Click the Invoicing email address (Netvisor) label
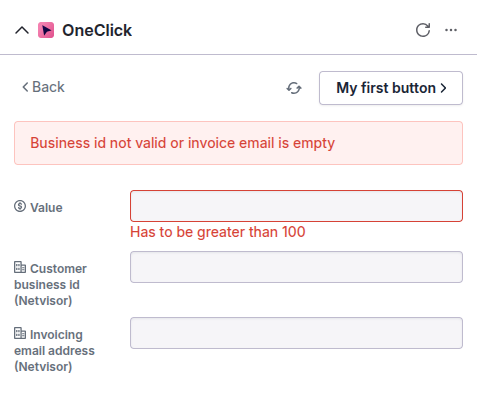The height and width of the screenshot is (395, 477). (x=54, y=351)
